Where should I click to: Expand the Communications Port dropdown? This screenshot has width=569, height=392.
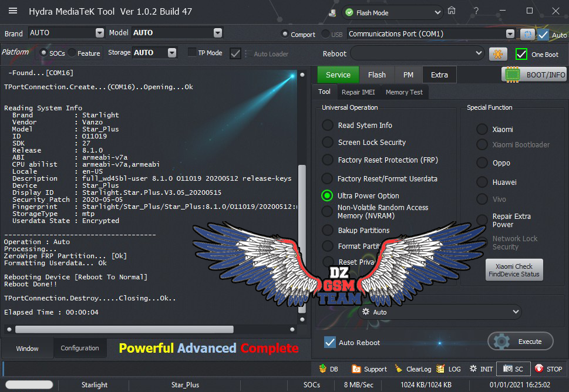click(x=510, y=34)
